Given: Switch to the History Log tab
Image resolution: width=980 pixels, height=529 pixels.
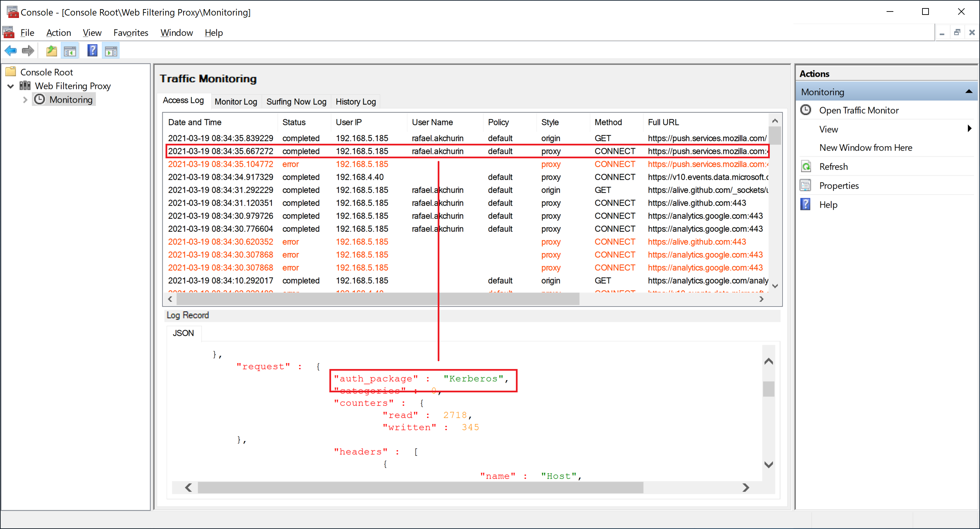Looking at the screenshot, I should coord(355,101).
